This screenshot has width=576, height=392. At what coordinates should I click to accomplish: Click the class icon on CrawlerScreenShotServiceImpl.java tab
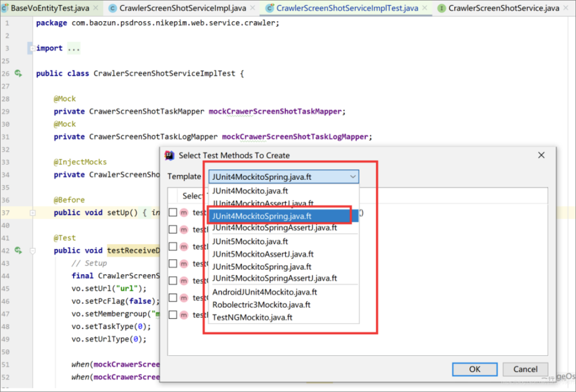tap(113, 8)
